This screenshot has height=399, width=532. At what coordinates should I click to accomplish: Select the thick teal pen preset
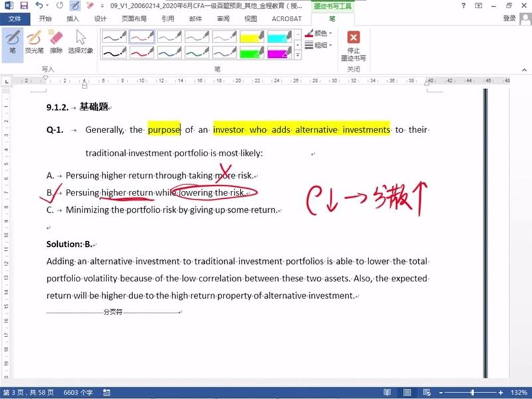(170, 53)
